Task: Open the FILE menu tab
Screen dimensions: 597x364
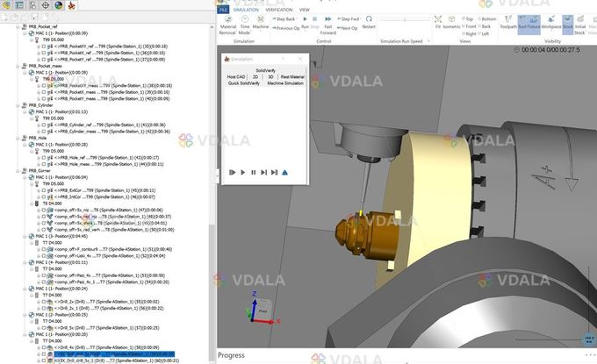Action: (223, 9)
